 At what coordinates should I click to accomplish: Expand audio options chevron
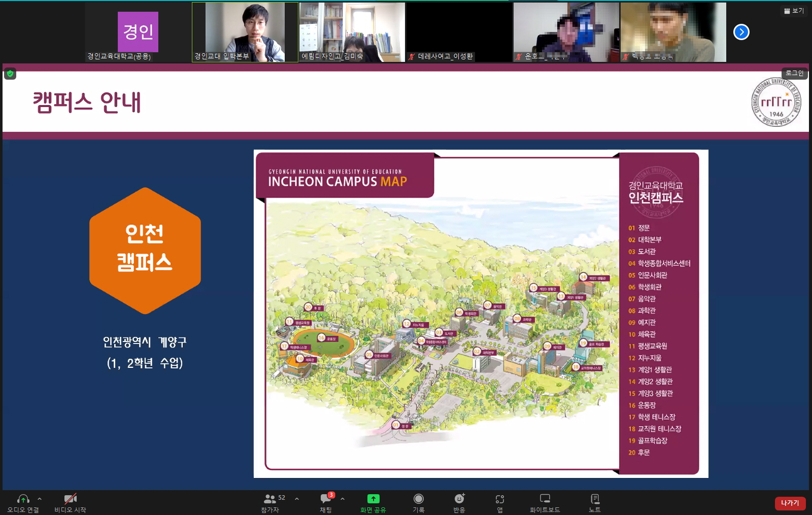pyautogui.click(x=40, y=499)
